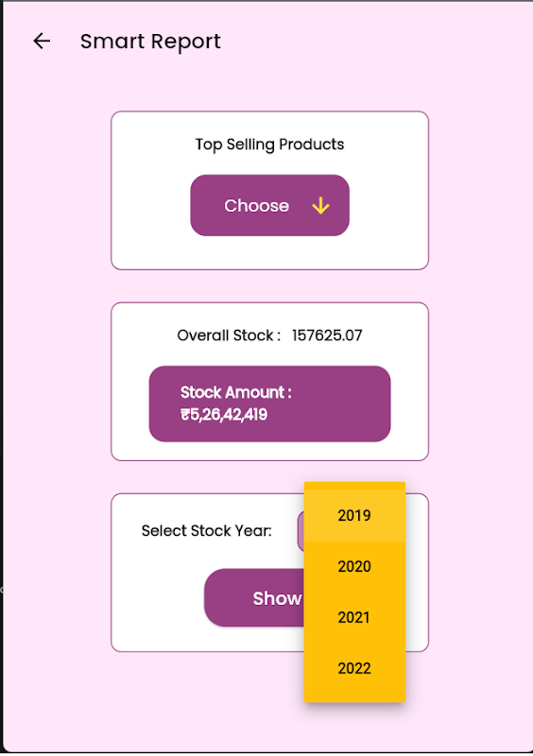Click the Stock Amount purple button
Image resolution: width=533 pixels, height=756 pixels.
click(x=269, y=404)
